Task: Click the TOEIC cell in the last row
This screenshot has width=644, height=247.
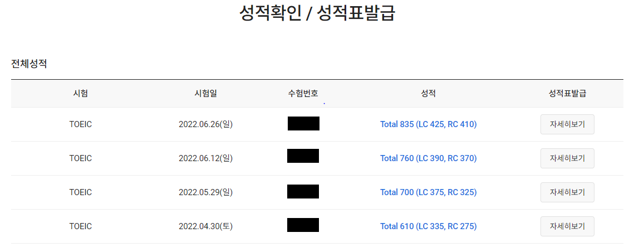Action: [x=81, y=226]
